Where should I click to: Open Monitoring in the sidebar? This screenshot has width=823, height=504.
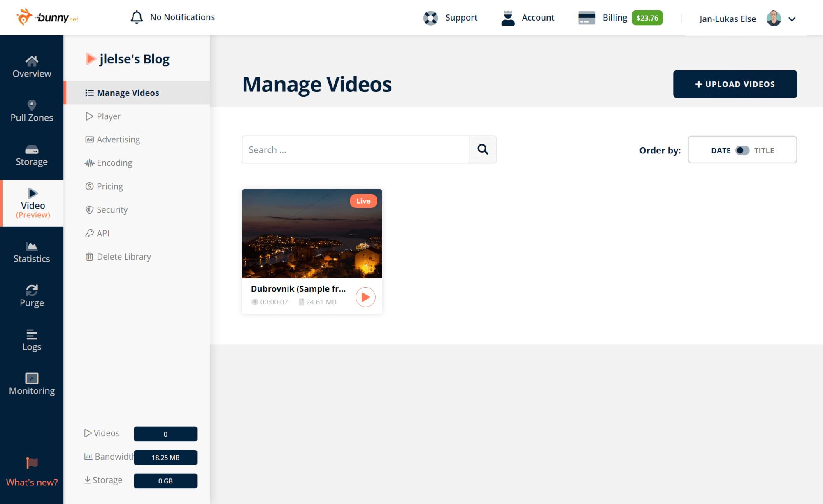tap(32, 384)
